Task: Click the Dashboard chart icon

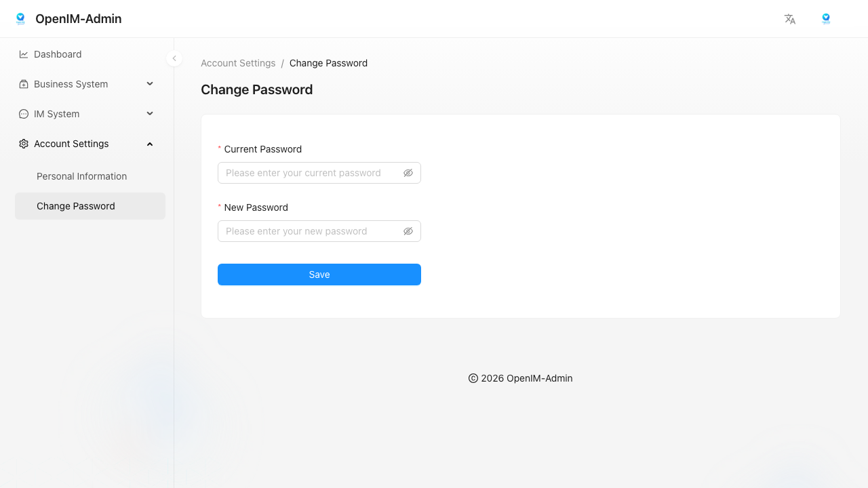Action: (24, 54)
